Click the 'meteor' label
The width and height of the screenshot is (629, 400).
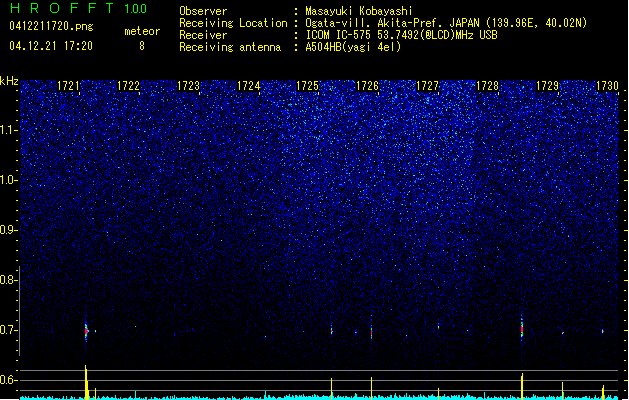pos(142,31)
